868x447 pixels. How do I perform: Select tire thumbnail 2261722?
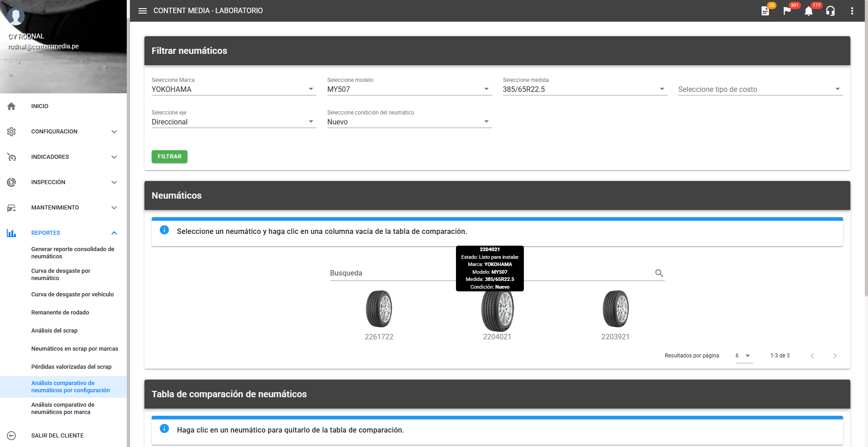(x=379, y=309)
